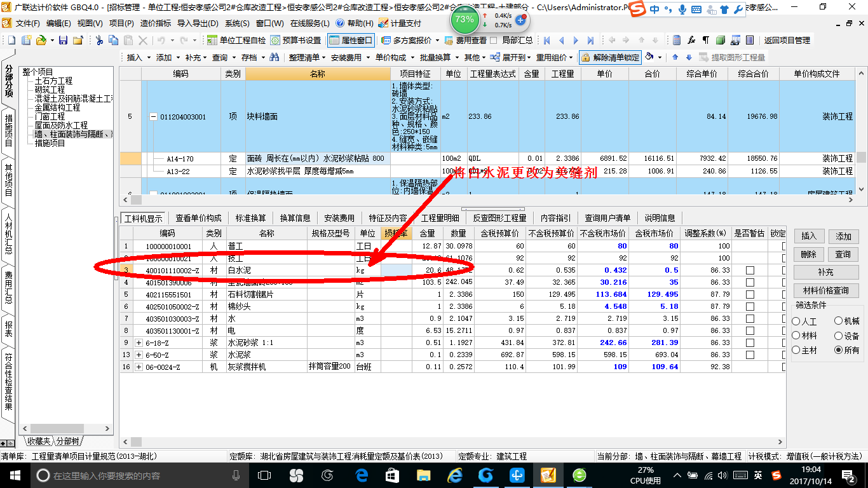Click 费用查看 cost view button
Image resolution: width=868 pixels, height=488 pixels.
click(x=466, y=40)
